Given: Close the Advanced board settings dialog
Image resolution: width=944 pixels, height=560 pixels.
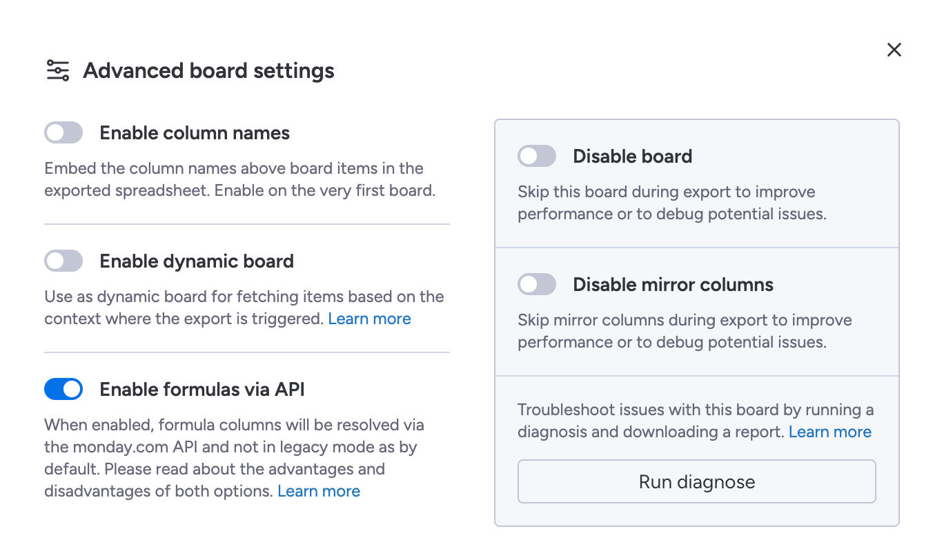Looking at the screenshot, I should click(894, 50).
